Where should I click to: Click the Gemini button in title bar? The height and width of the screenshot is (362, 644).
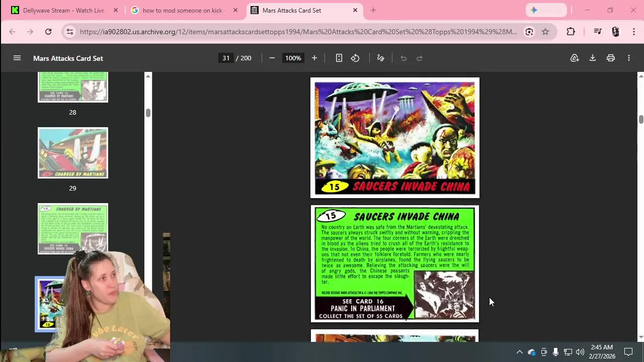click(546, 10)
